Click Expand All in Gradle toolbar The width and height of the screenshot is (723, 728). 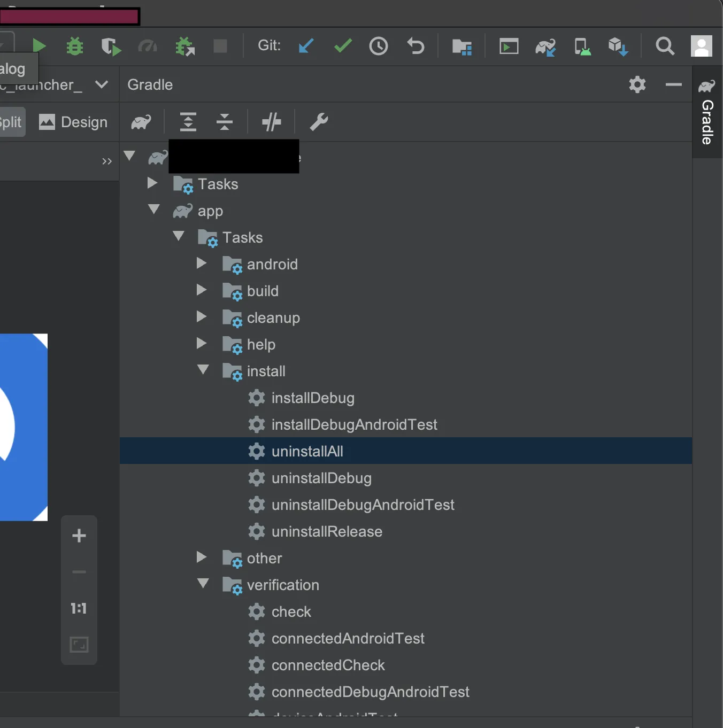point(188,122)
